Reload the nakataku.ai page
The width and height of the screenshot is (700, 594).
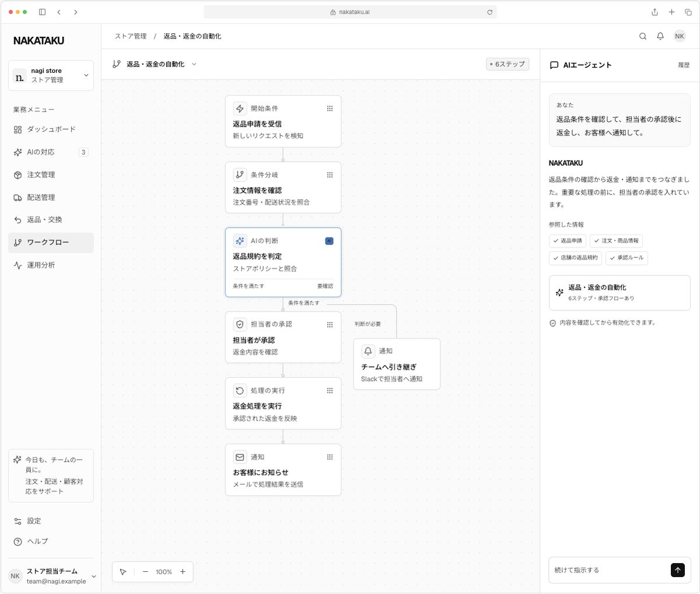489,12
